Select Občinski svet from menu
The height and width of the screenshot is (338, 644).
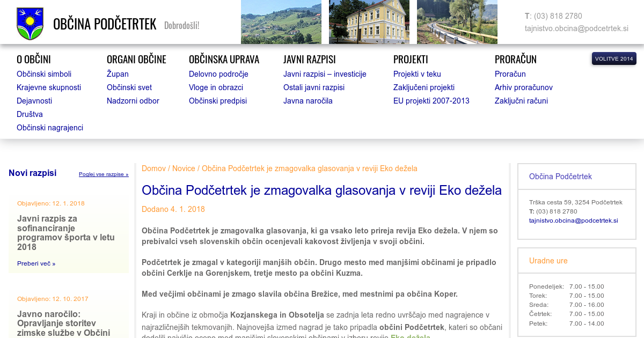click(129, 87)
